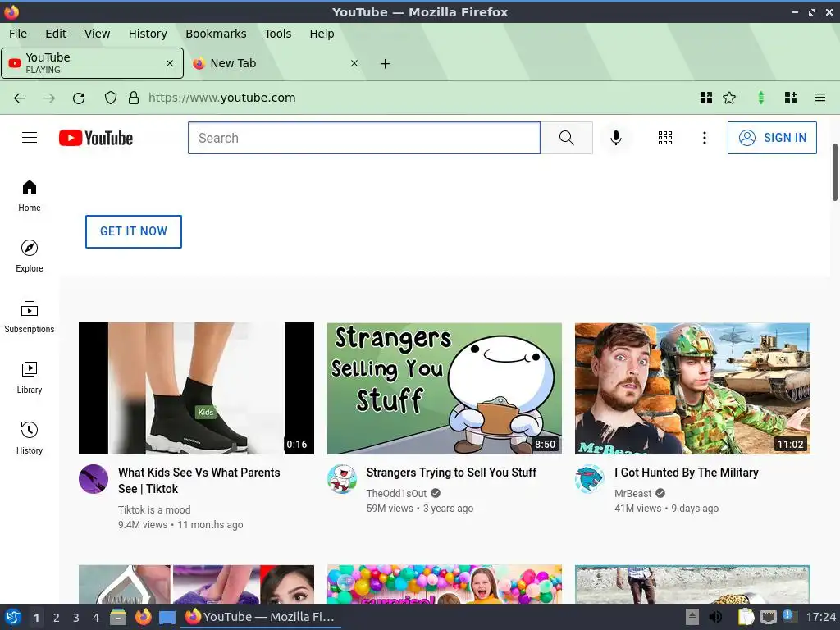Click the address bar URL

221,98
